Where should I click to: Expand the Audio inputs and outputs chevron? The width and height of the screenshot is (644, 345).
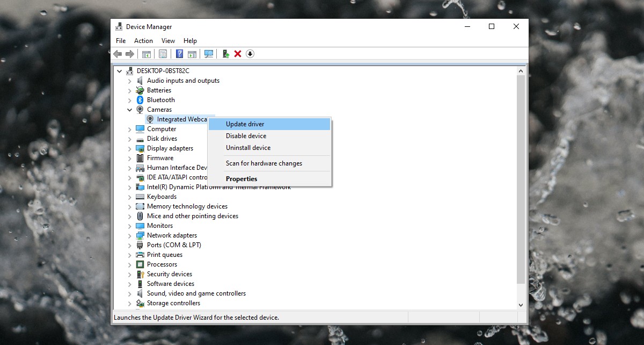pyautogui.click(x=129, y=81)
